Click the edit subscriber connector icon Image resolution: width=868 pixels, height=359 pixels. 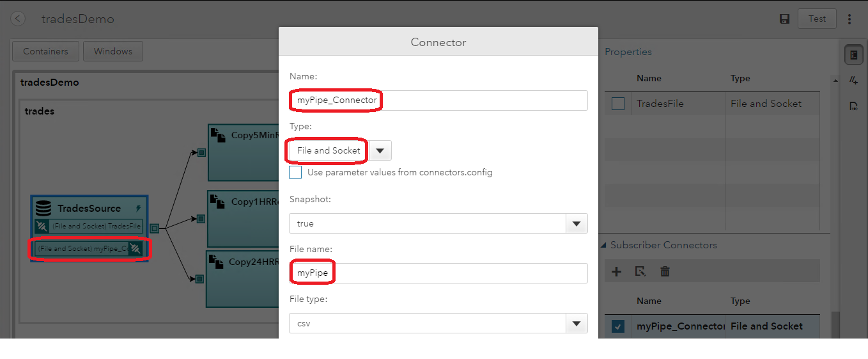coord(640,271)
